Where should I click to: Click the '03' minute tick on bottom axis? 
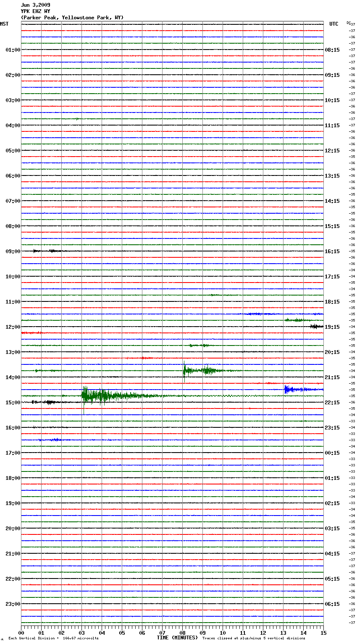[81, 633]
